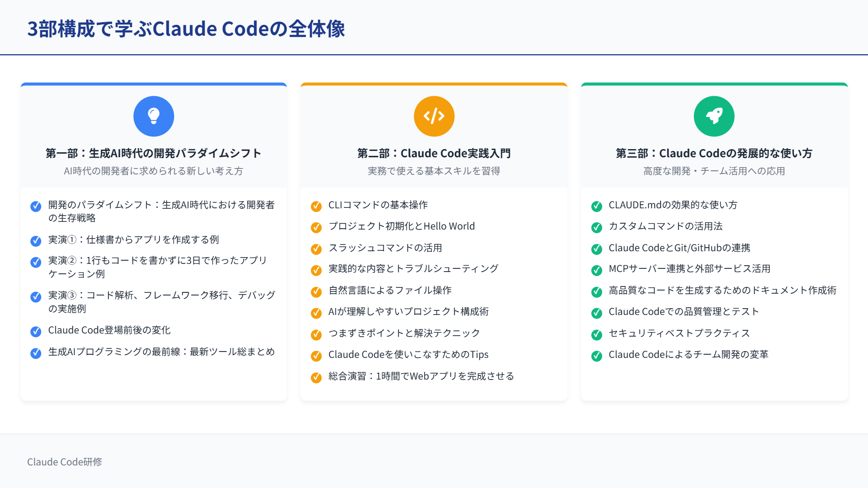Click the check icon beside AIが理解しやすいプロジェクト構成術
The height and width of the screenshot is (488, 868).
click(x=316, y=313)
